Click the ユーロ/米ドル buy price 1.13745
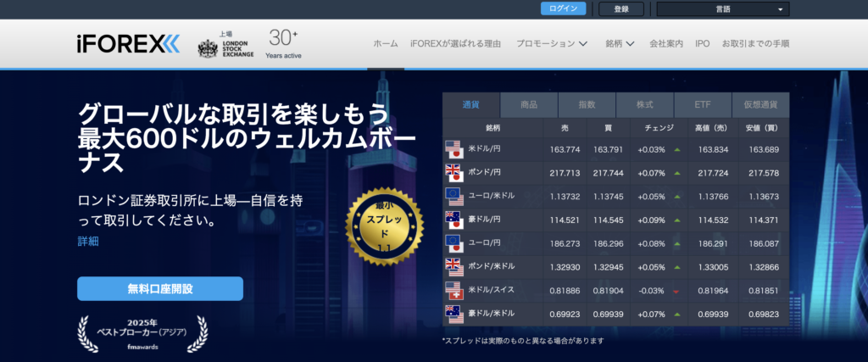Image resolution: width=868 pixels, height=362 pixels. pyautogui.click(x=609, y=197)
